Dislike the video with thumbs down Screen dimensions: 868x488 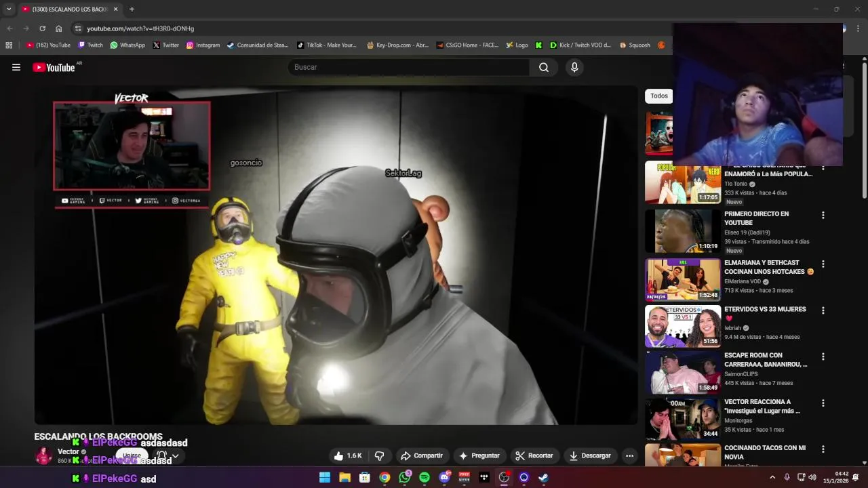[x=380, y=455]
